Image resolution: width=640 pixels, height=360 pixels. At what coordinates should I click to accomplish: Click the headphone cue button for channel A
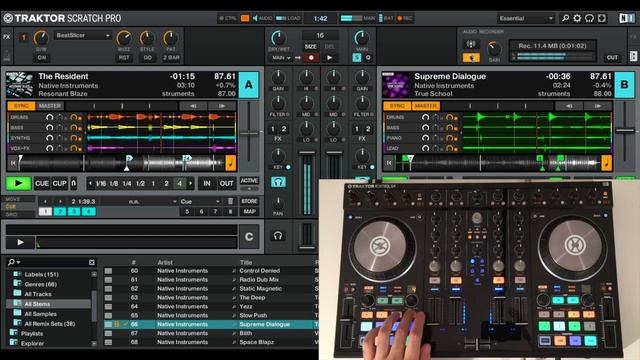[x=278, y=182]
